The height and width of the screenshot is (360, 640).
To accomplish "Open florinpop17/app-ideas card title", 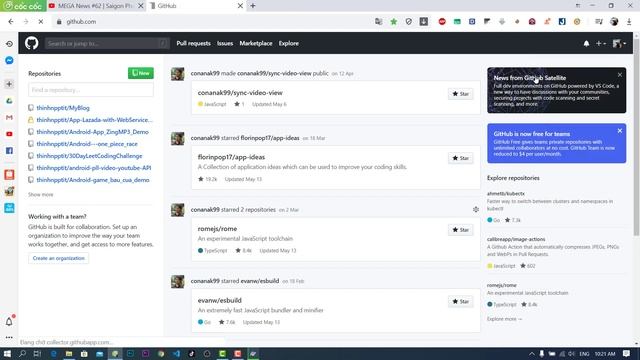I will 231,157.
